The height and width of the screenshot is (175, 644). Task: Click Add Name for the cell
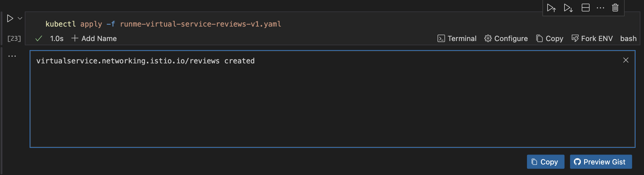(x=94, y=39)
